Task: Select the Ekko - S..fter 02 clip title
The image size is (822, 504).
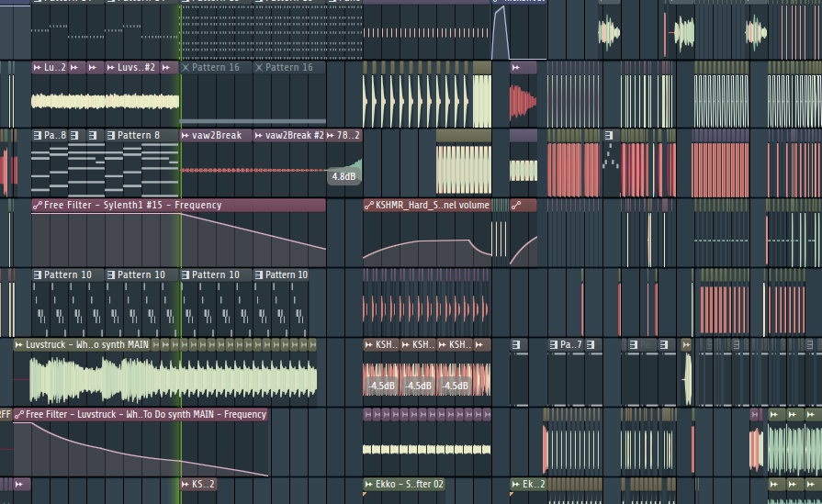Action: tap(409, 484)
